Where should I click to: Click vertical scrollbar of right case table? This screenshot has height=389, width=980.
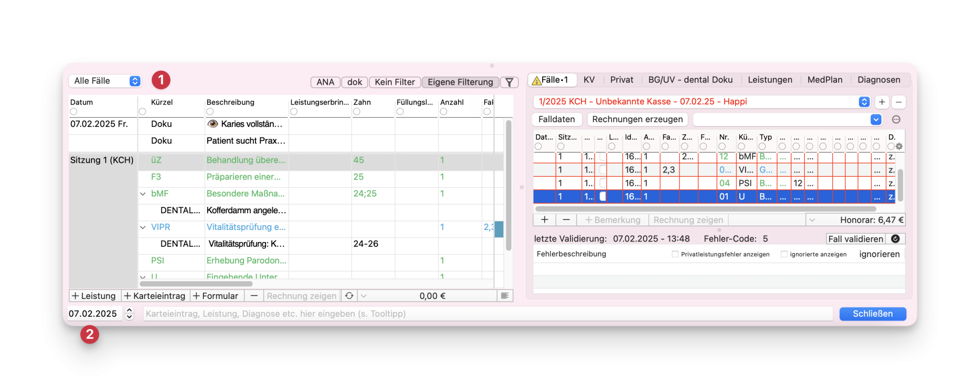(900, 185)
